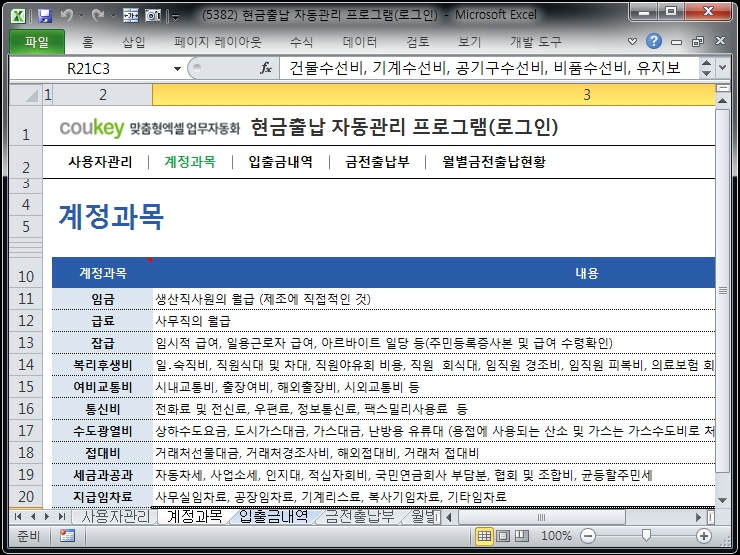Select row 15 header
The width and height of the screenshot is (740, 555).
click(x=26, y=387)
